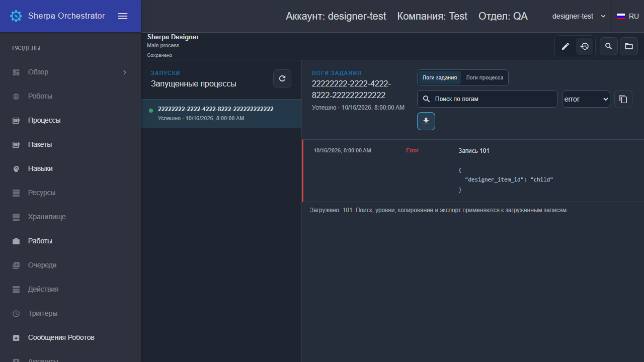Image resolution: width=644 pixels, height=362 pixels.
Task: Copy logs with the copy icon
Action: (x=623, y=99)
